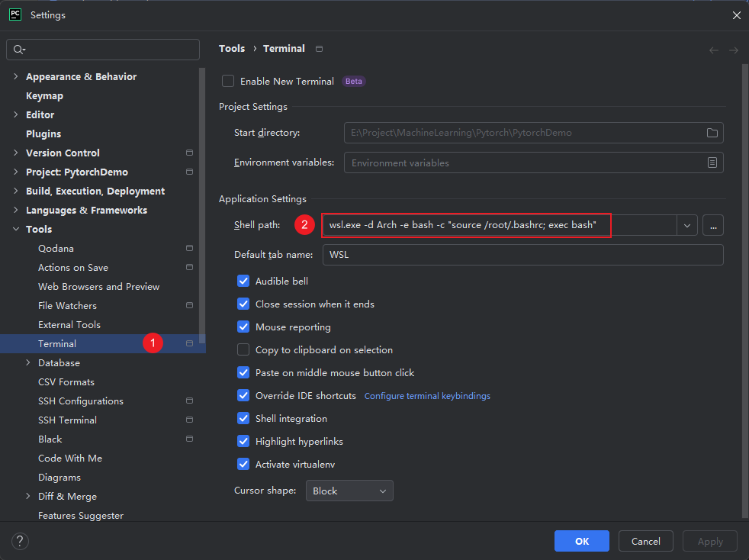The height and width of the screenshot is (560, 749).
Task: Expand the Diff & Merge subsection
Action: tap(27, 497)
